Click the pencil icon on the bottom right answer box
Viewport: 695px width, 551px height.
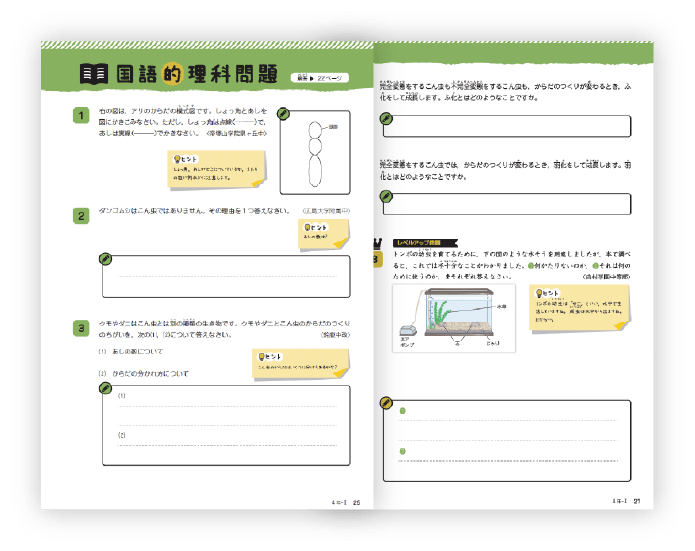385,402
